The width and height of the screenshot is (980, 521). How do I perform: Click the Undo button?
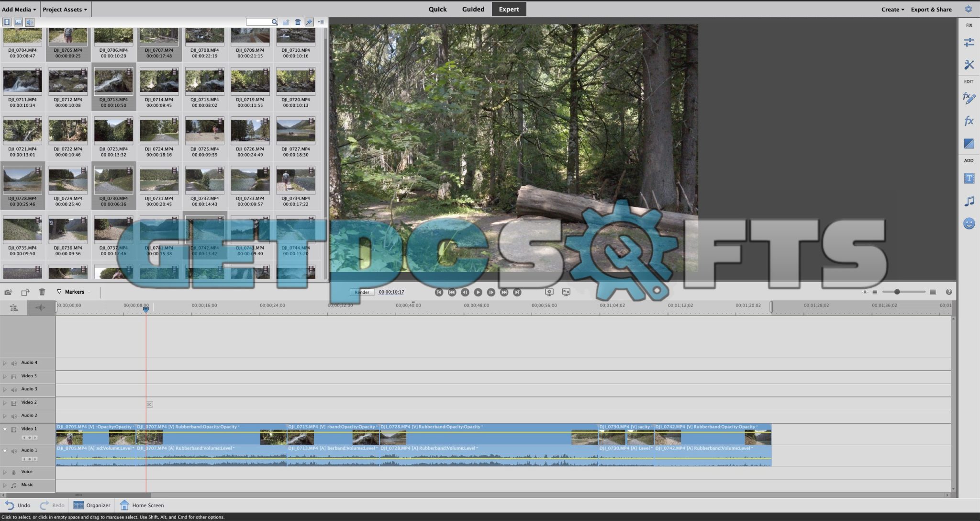pos(18,505)
